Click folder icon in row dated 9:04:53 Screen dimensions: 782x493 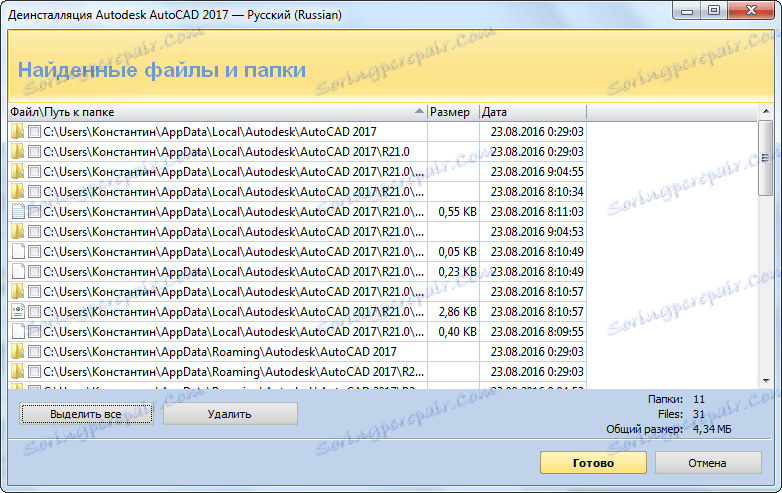[x=17, y=231]
